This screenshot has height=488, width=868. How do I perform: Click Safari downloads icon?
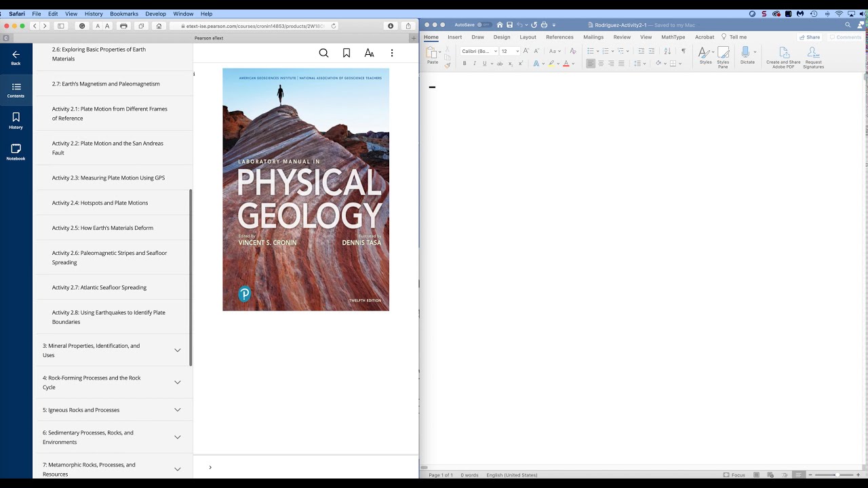click(x=390, y=26)
